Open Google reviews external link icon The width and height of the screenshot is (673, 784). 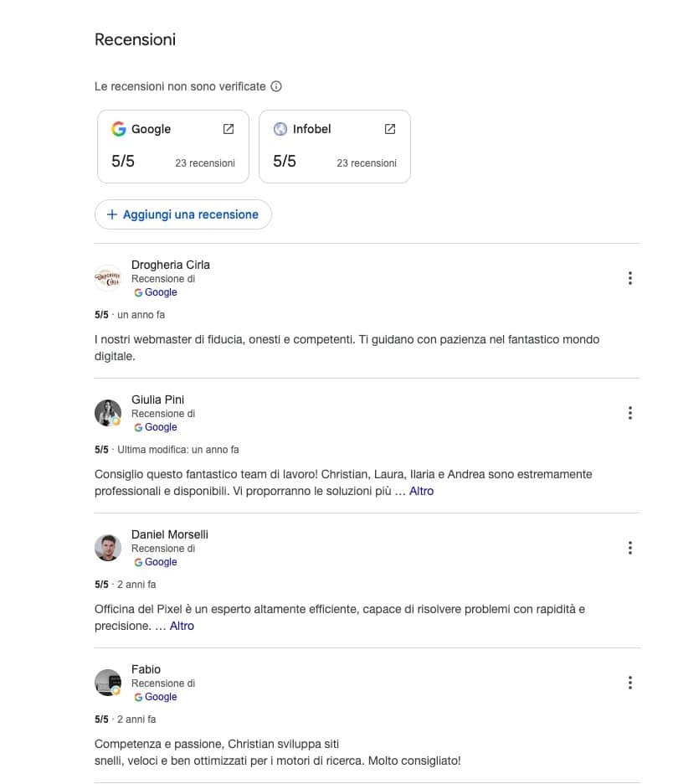(x=229, y=129)
